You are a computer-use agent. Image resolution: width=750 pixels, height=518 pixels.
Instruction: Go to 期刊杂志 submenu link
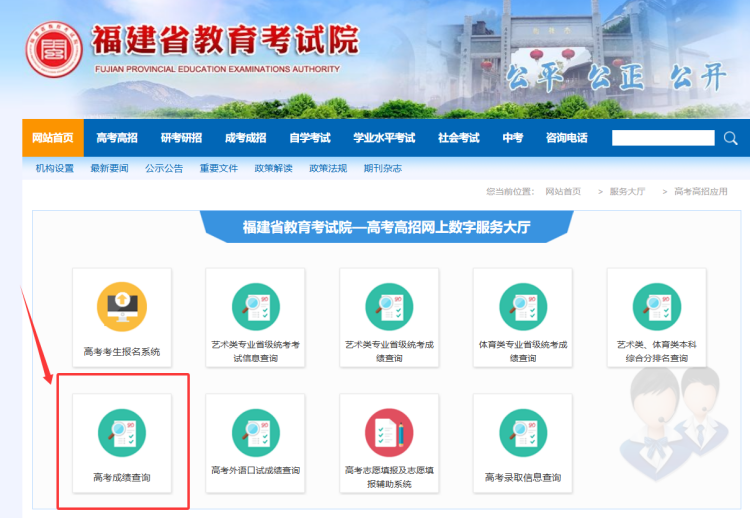[383, 168]
